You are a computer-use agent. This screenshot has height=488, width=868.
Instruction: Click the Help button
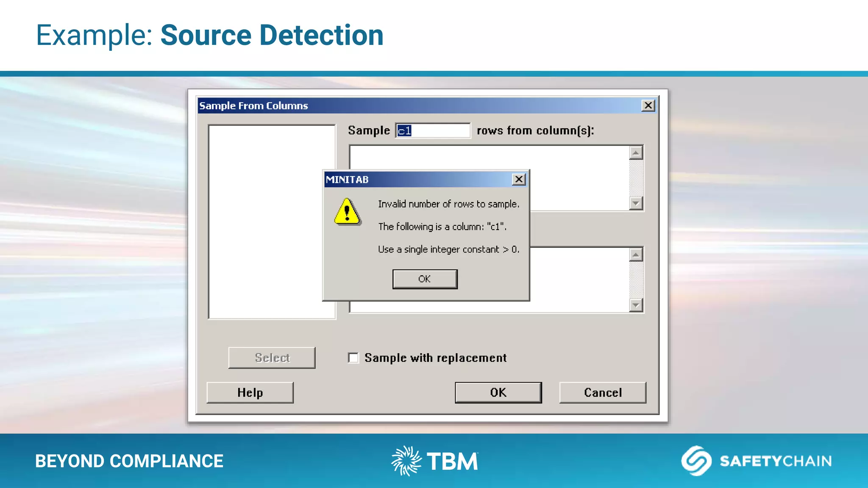pos(250,393)
